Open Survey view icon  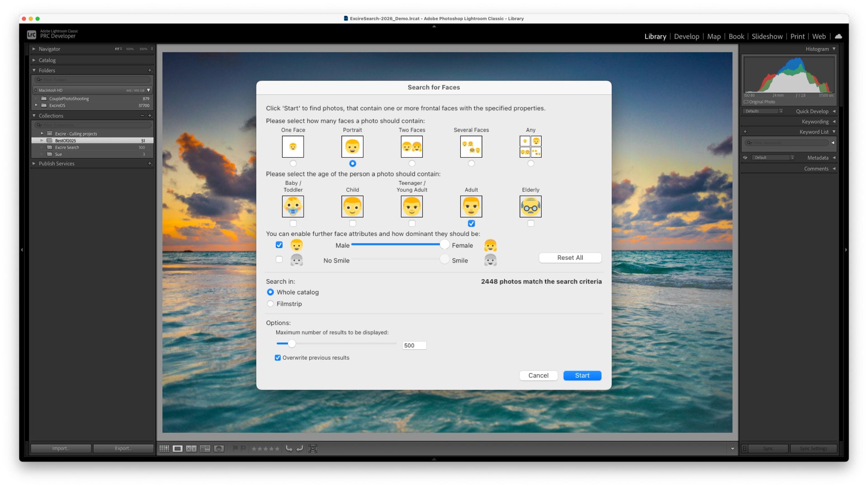tap(205, 449)
